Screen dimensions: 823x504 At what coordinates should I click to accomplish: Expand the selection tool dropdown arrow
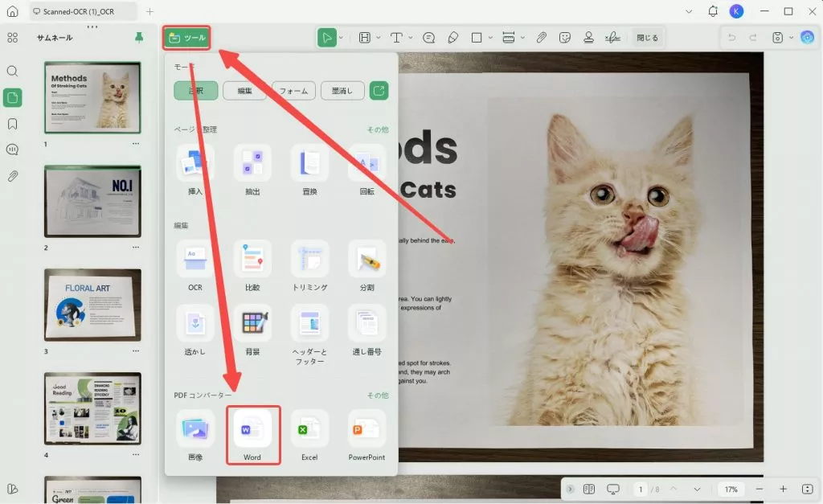point(341,38)
